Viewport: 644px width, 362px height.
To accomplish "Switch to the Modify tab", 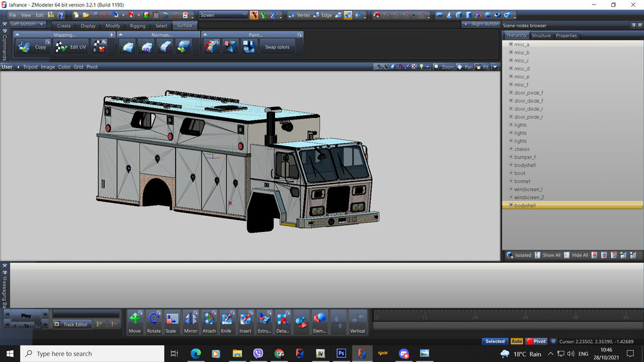I will click(x=113, y=26).
